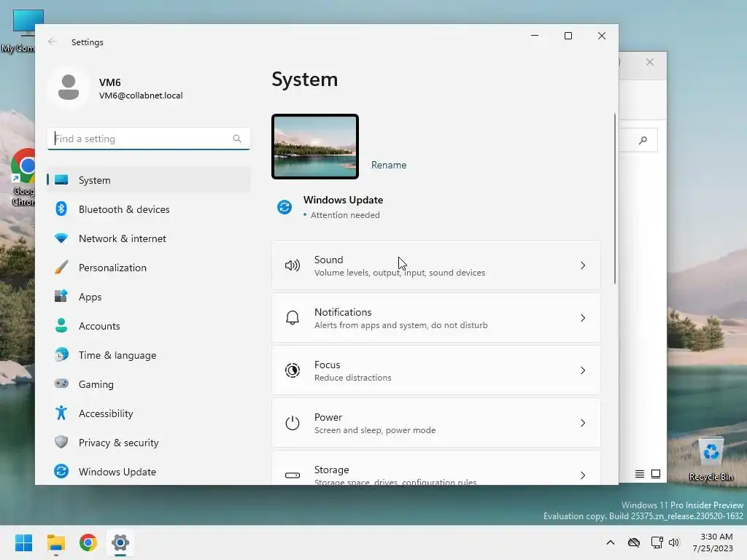Click the Gaming controller icon

61,384
